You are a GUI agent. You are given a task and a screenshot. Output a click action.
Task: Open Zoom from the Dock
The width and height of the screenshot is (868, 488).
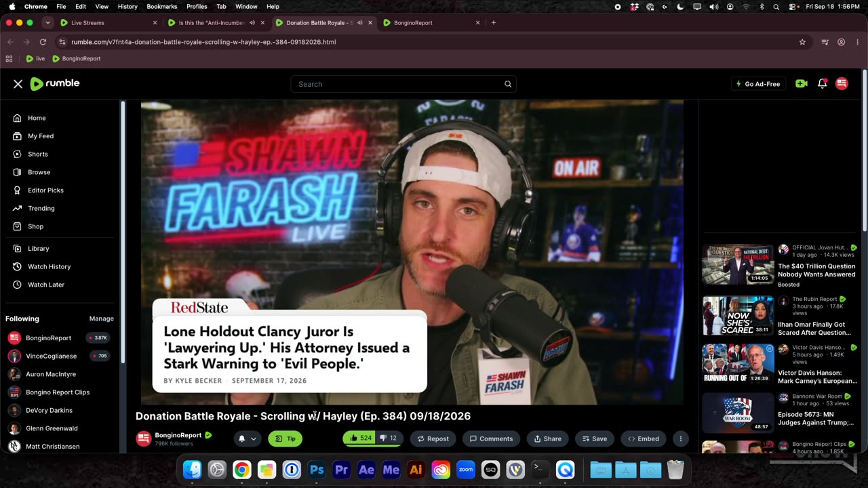tap(466, 469)
